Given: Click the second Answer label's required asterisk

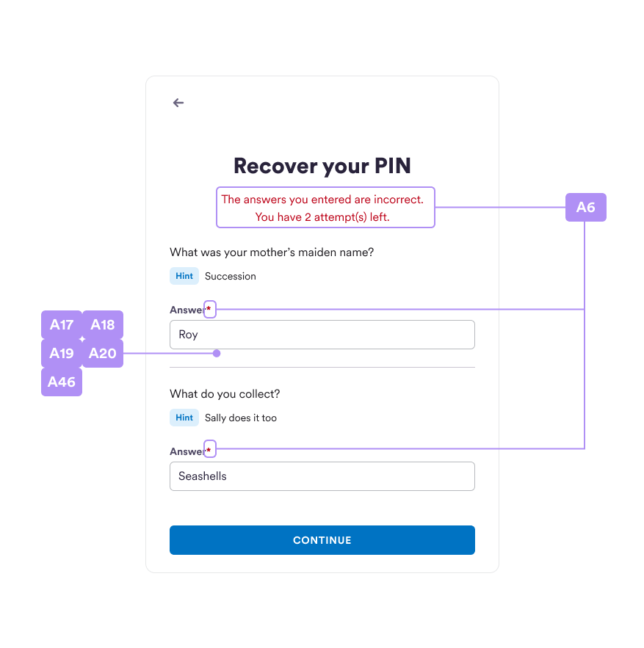Looking at the screenshot, I should 210,449.
